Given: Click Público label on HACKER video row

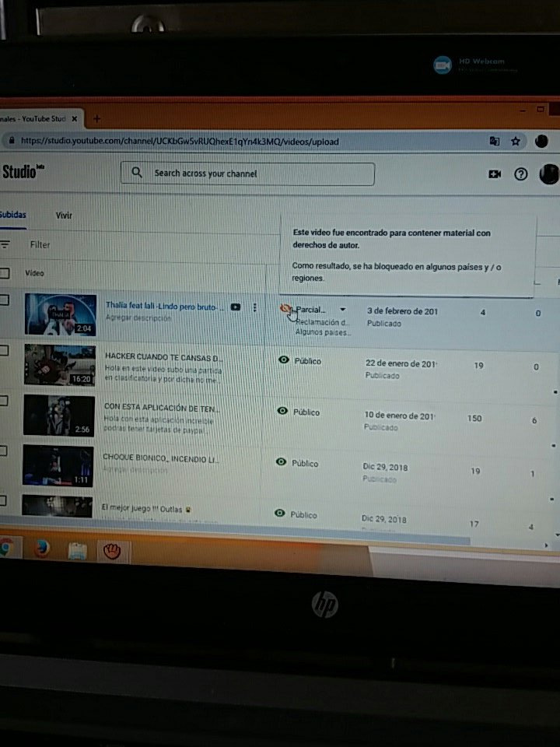Looking at the screenshot, I should pos(308,361).
